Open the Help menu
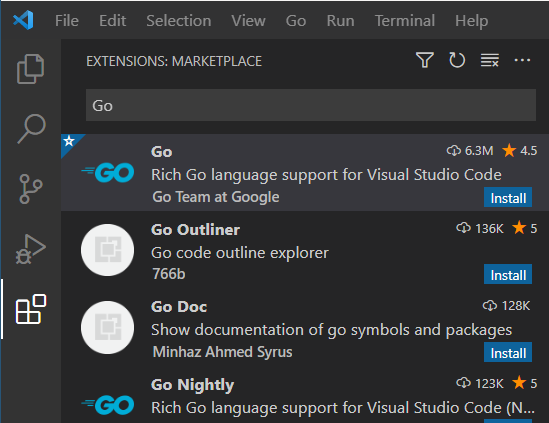 pyautogui.click(x=472, y=21)
